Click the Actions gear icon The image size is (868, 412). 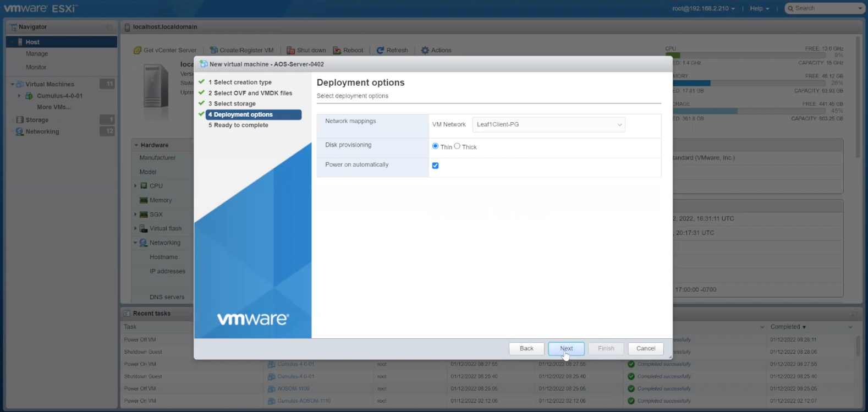coord(425,50)
